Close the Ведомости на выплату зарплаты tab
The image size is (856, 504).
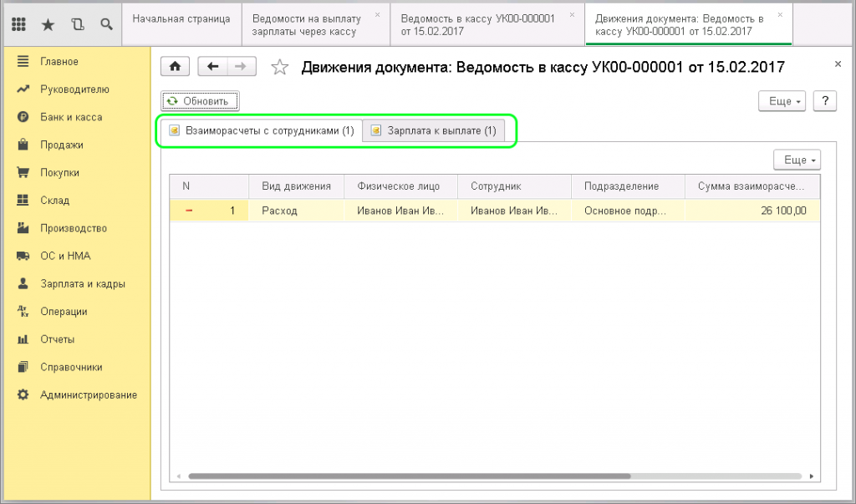click(x=377, y=15)
